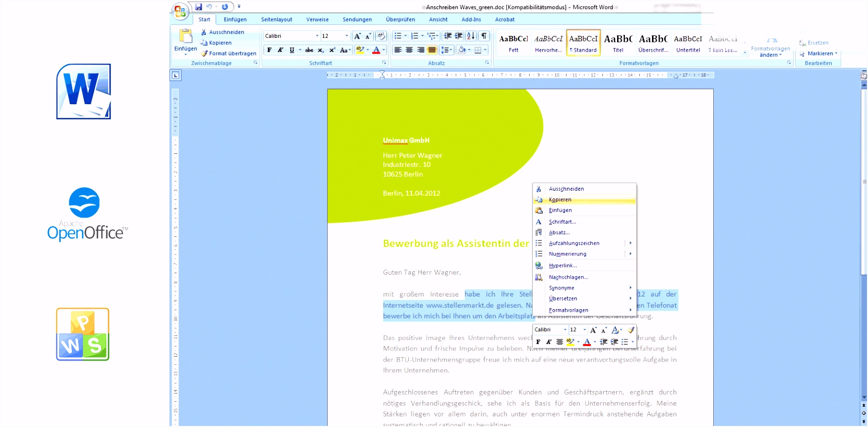Image resolution: width=868 pixels, height=427 pixels.
Task: Apply numbered list in the ribbon
Action: (x=415, y=36)
